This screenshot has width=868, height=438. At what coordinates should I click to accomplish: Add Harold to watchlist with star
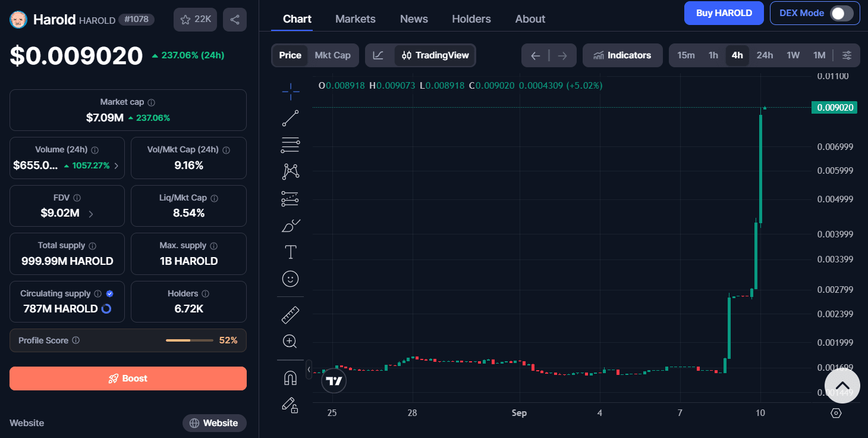(x=196, y=20)
